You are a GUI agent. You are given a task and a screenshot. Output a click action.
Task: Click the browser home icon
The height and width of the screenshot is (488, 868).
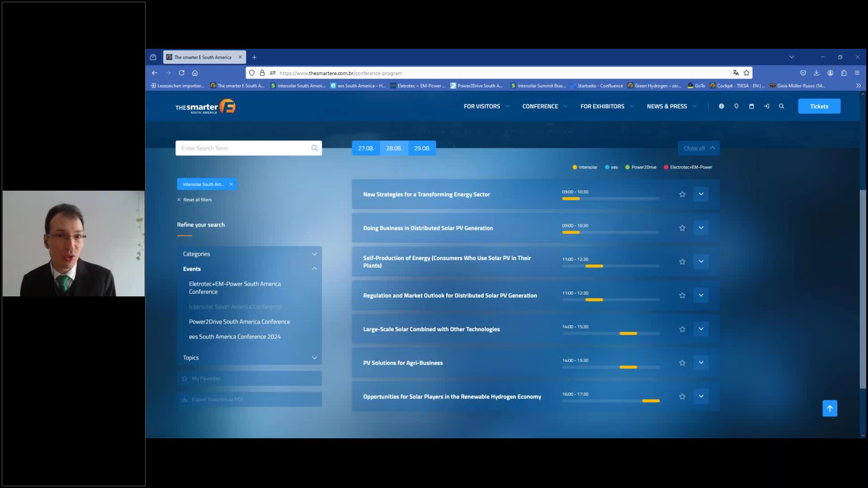pos(195,73)
